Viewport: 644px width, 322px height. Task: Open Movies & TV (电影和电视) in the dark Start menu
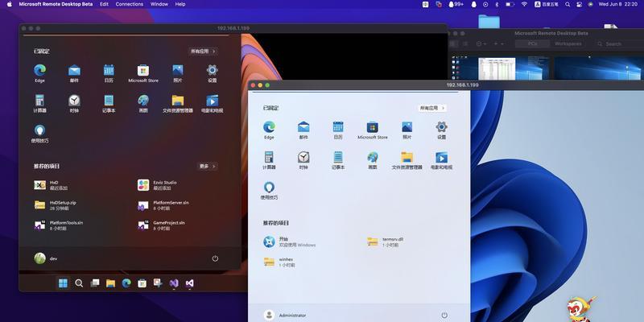pyautogui.click(x=213, y=104)
